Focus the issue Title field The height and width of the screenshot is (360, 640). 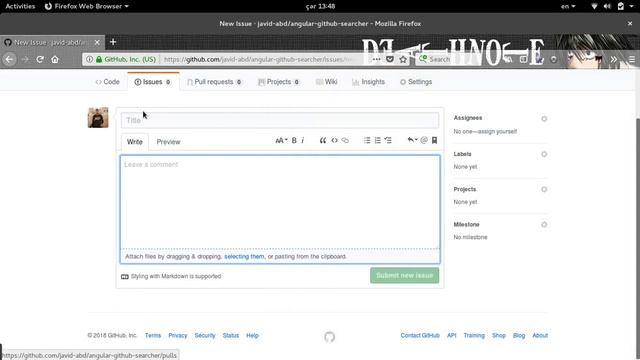click(x=280, y=120)
